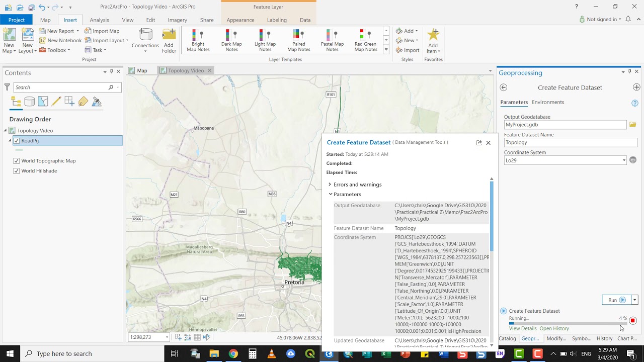Go back in Geoprocessing pane

(x=503, y=87)
